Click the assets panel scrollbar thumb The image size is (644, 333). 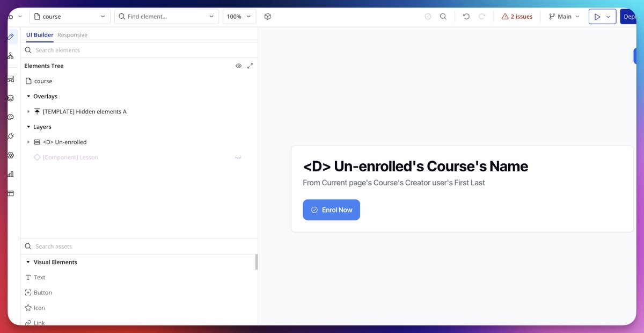(x=257, y=262)
